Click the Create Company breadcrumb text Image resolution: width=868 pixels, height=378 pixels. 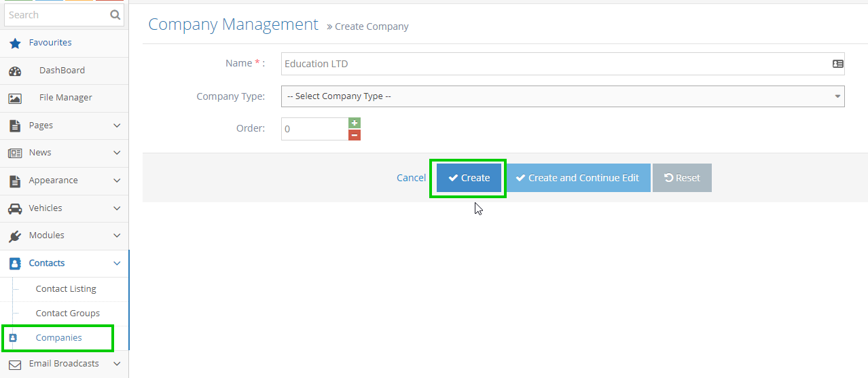tap(372, 26)
